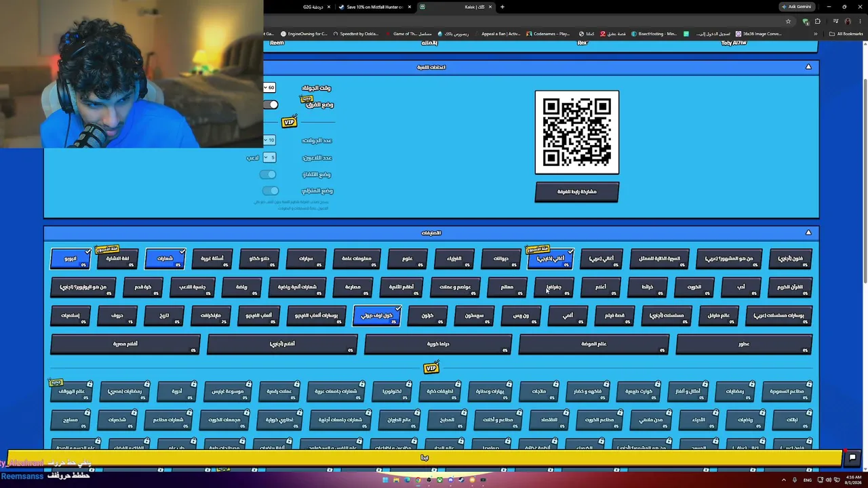868x488 pixels.
Task: Bookmark this page with the star icon
Action: [x=788, y=21]
